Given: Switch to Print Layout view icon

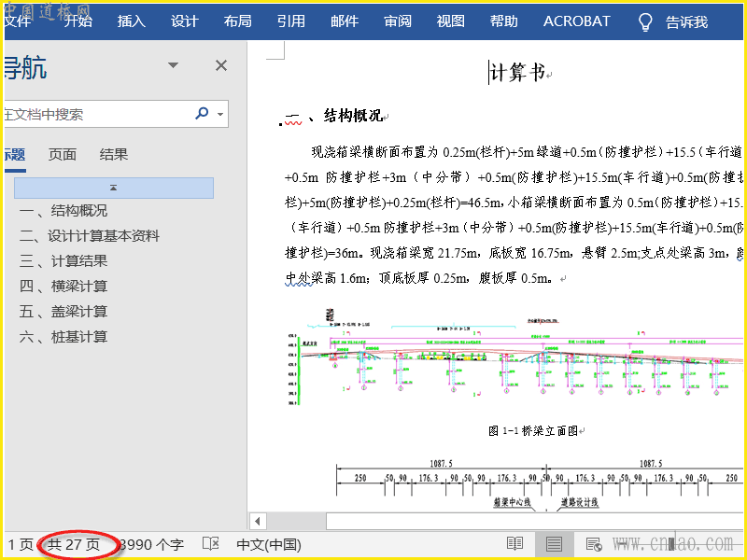Looking at the screenshot, I should (x=554, y=543).
